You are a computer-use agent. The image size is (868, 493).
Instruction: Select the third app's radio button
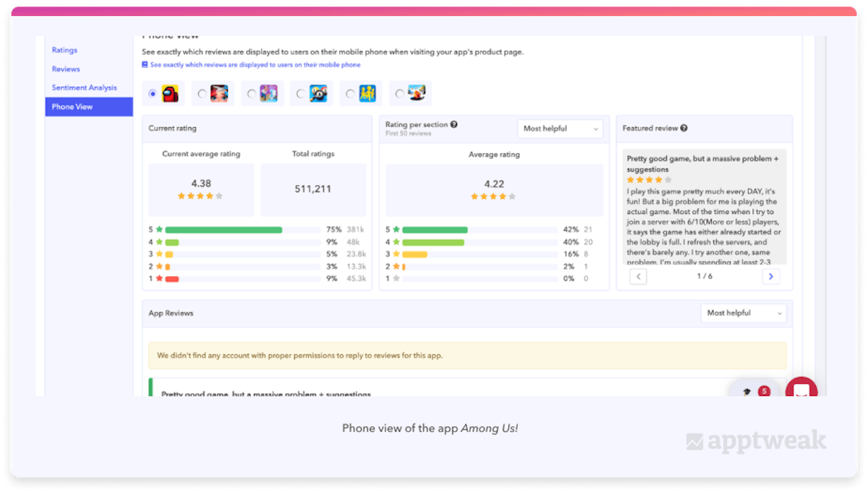(x=251, y=94)
